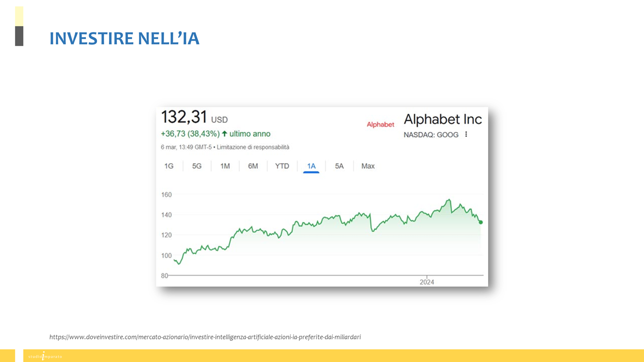The height and width of the screenshot is (362, 644).
Task: Click the studio imparato footer logo
Action: point(45,356)
